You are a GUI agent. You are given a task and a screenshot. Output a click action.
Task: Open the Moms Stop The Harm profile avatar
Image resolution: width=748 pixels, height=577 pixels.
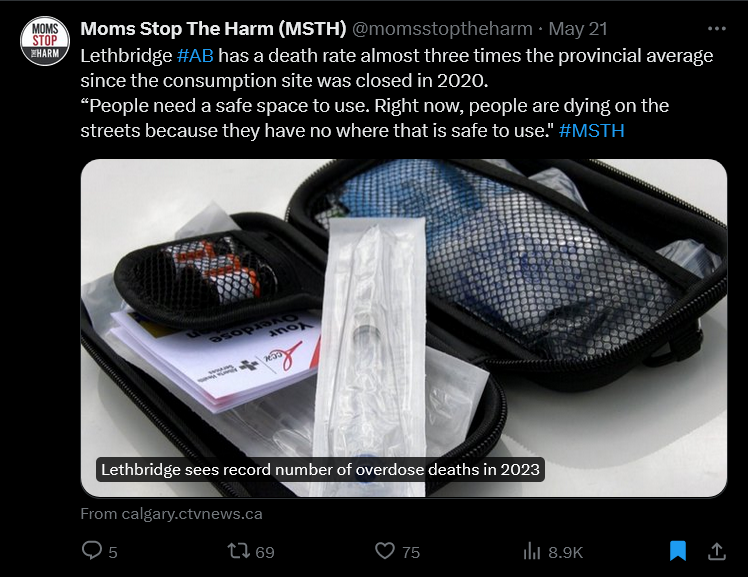[45, 41]
